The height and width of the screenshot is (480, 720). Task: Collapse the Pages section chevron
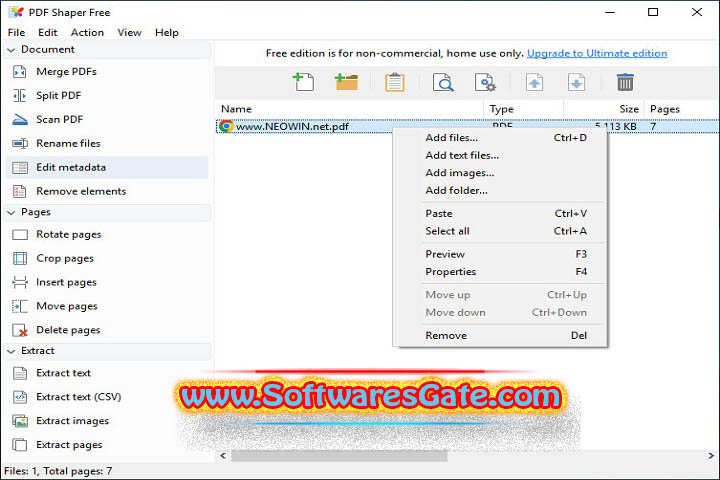pos(11,213)
